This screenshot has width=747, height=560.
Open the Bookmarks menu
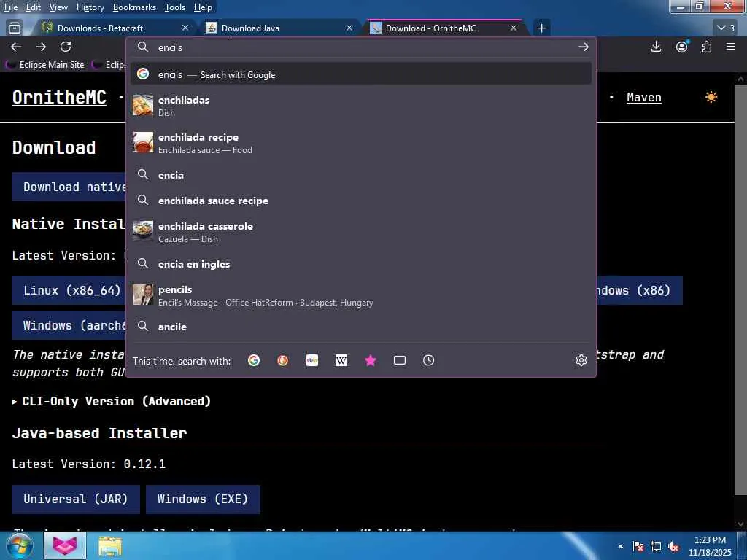(x=134, y=7)
